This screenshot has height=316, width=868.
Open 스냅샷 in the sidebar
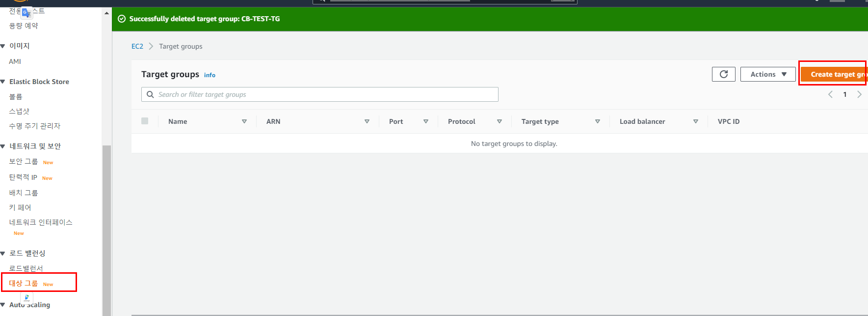19,111
